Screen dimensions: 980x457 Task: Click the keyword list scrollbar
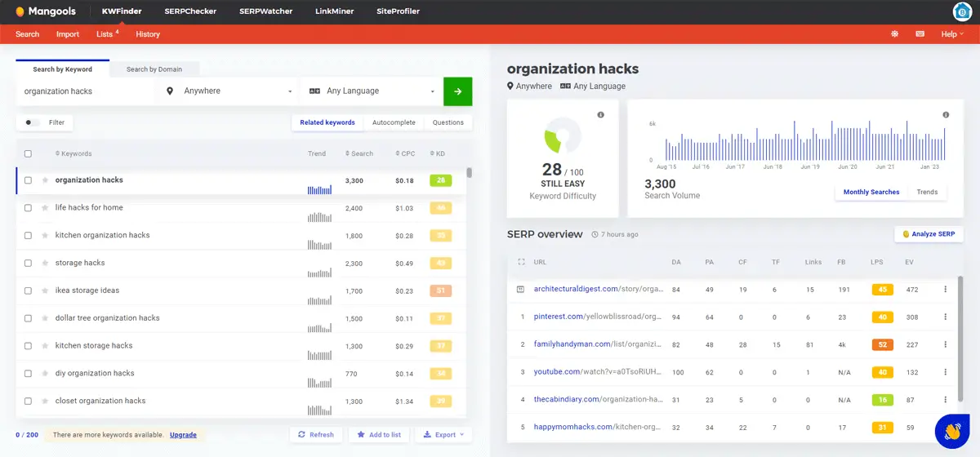click(x=469, y=172)
